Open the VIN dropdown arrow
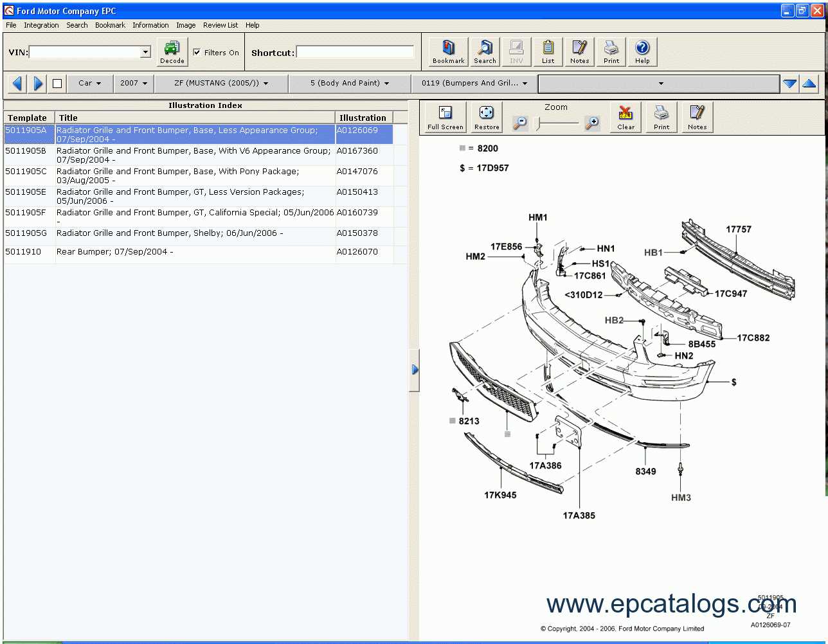Screen dimensions: 828x644 click(145, 52)
